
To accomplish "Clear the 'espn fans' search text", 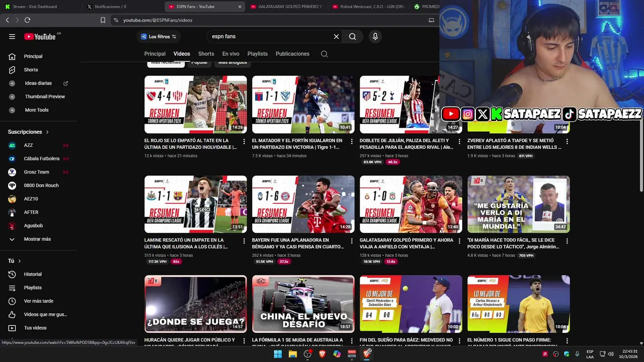I will 336,36.
